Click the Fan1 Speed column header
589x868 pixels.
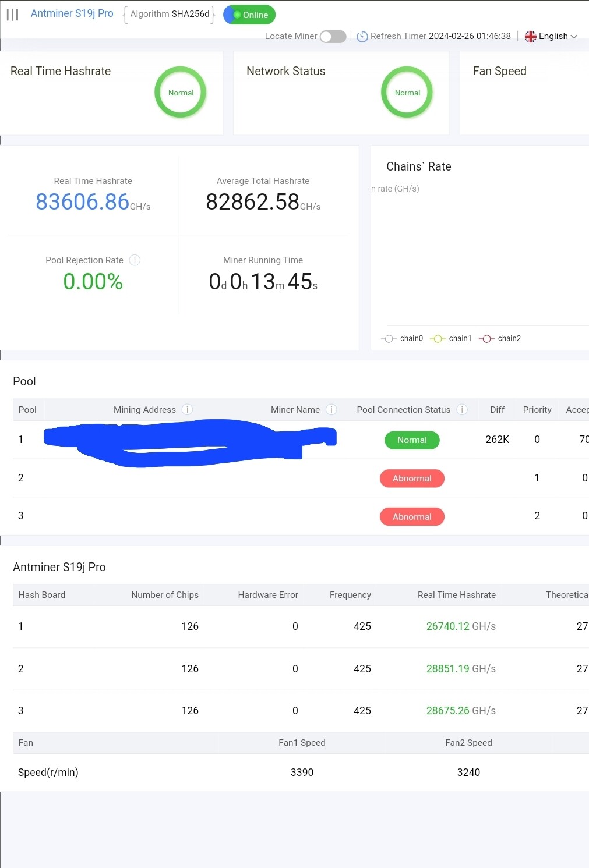pos(302,743)
